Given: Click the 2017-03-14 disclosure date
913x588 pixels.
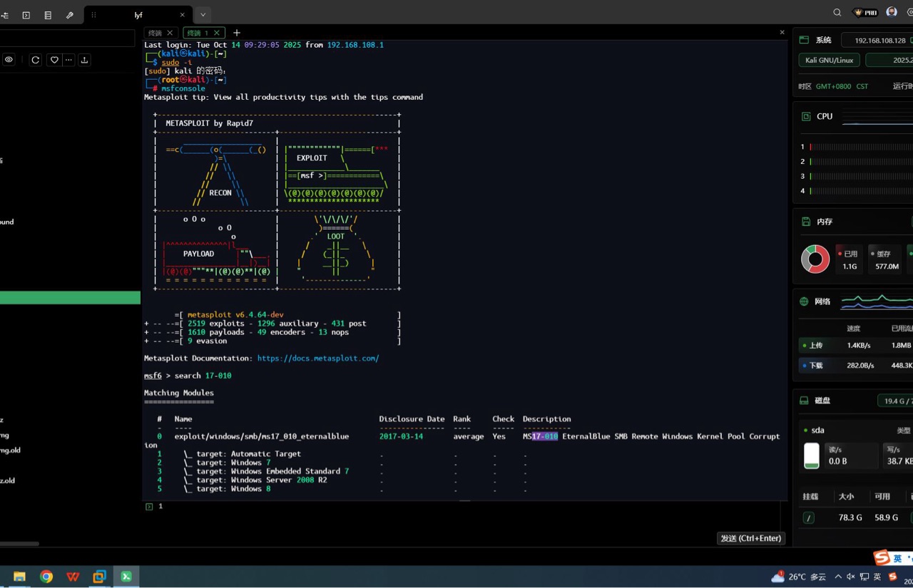Looking at the screenshot, I should pos(401,436).
